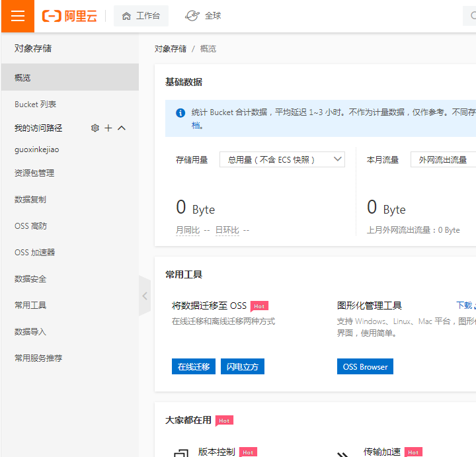Click the 对象存储 sidebar heading
476x457 pixels.
33,48
